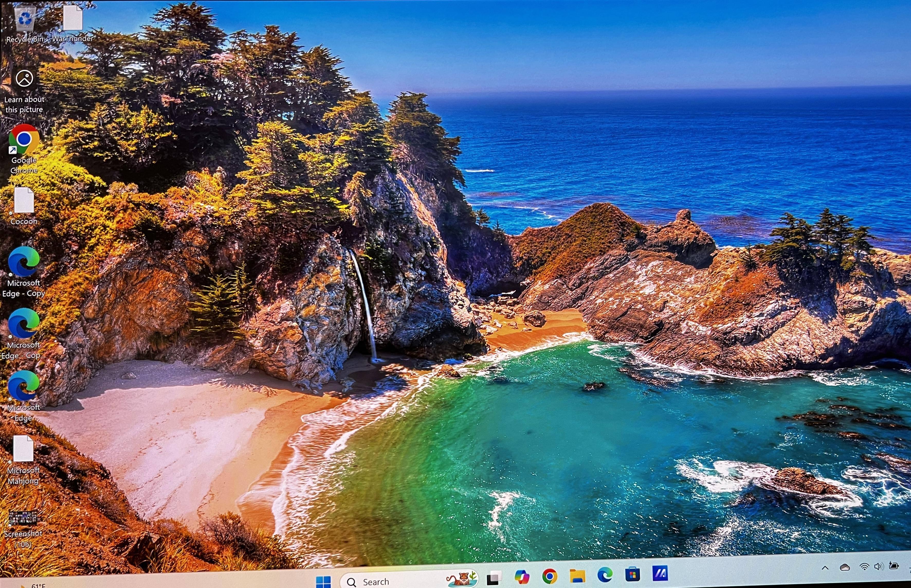Click the OneDrive cloud tray icon
911x588 pixels.
click(844, 567)
